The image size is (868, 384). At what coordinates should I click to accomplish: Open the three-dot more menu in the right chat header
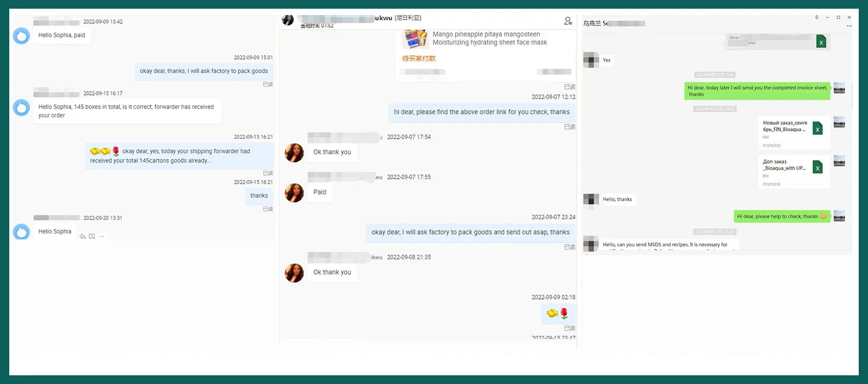point(849,26)
